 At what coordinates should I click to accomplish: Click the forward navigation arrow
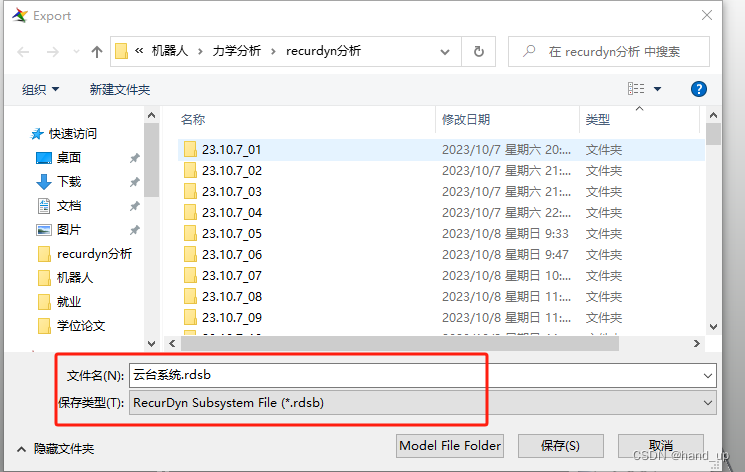click(x=53, y=52)
